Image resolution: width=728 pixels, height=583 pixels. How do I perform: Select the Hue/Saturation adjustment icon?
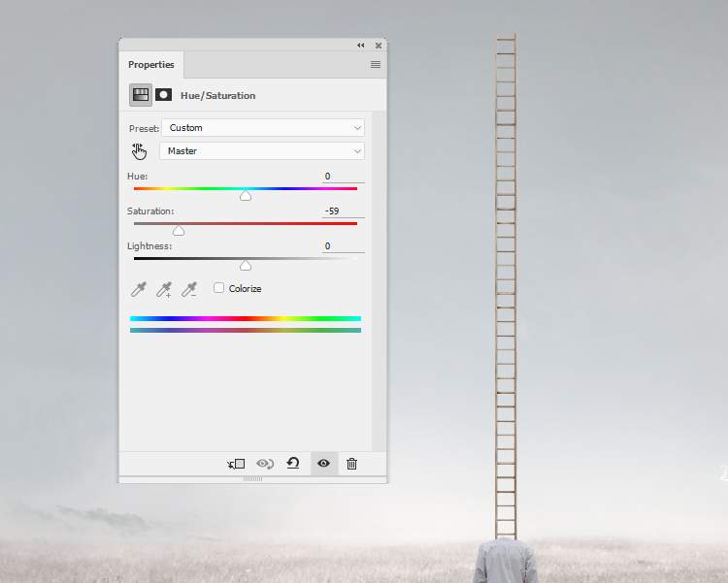coord(140,95)
